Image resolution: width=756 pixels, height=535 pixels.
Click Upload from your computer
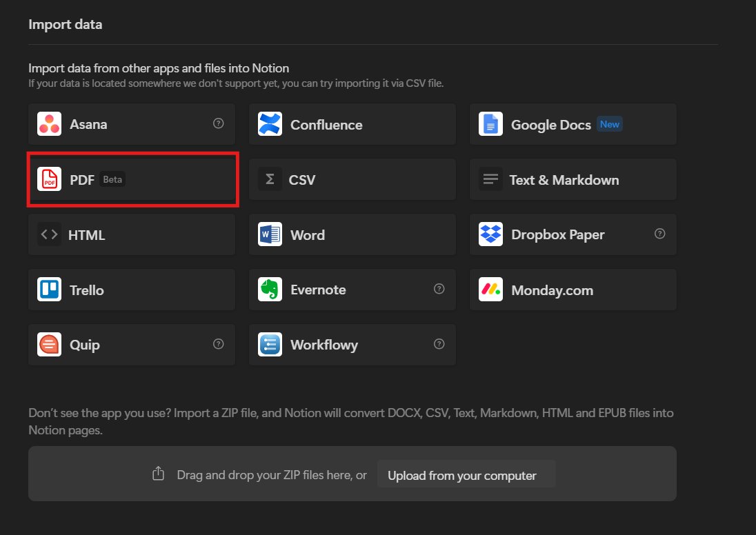[x=466, y=474]
